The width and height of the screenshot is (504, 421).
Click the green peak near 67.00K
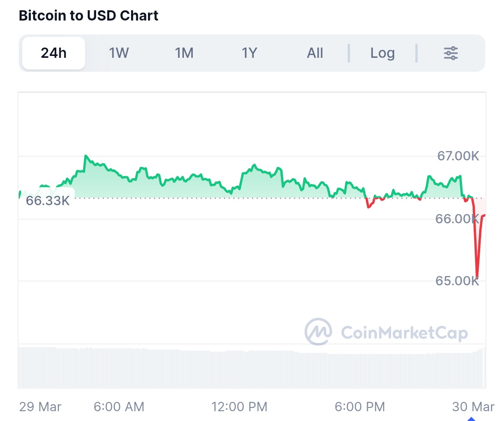pos(85,156)
